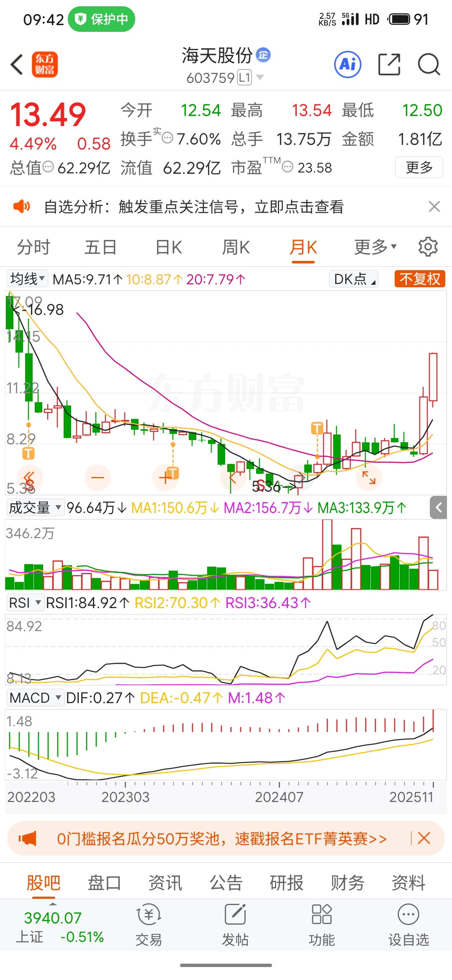Viewport: 452px width, 980px height.
Task: Tap the 市盈TTM info bubble icon
Action: (287, 167)
